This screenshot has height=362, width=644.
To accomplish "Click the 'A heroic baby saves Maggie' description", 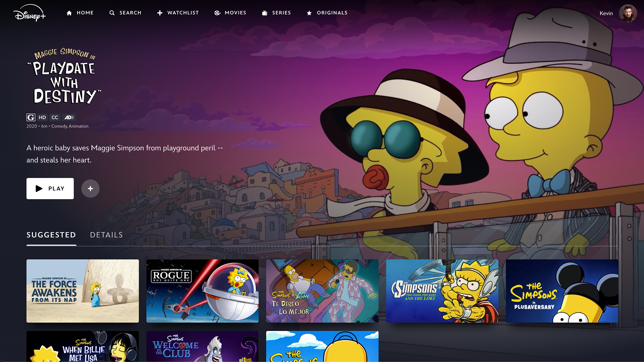I will point(125,154).
